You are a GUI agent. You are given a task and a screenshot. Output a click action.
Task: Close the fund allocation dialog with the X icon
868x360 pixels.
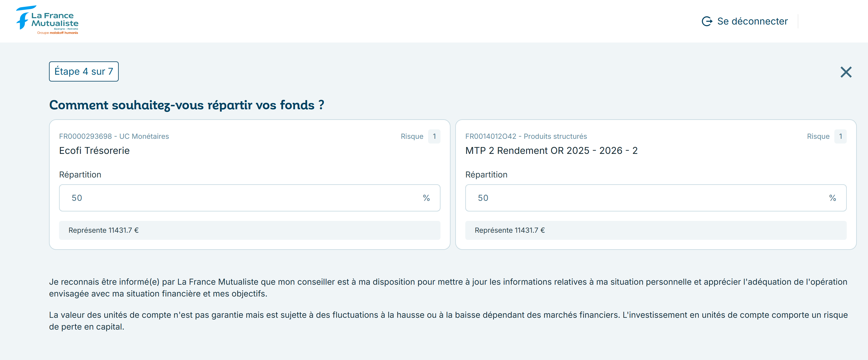pos(846,72)
